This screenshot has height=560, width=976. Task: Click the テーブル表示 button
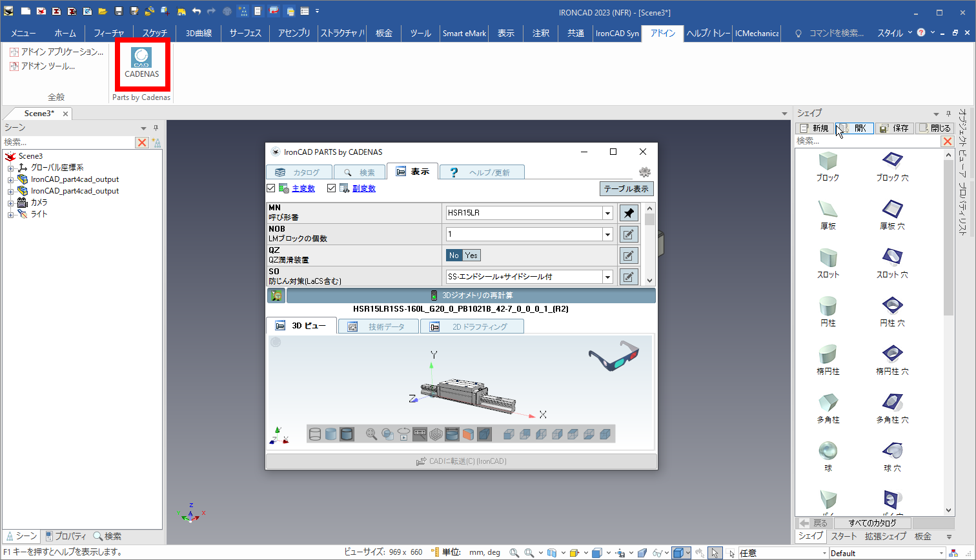pos(626,188)
